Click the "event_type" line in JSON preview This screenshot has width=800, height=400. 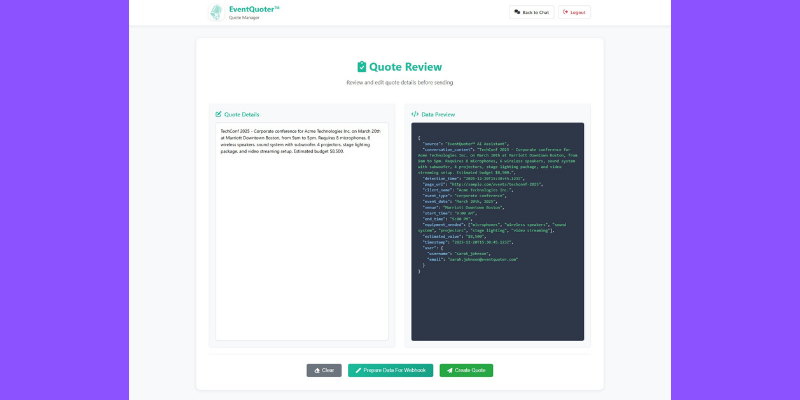[x=464, y=195]
